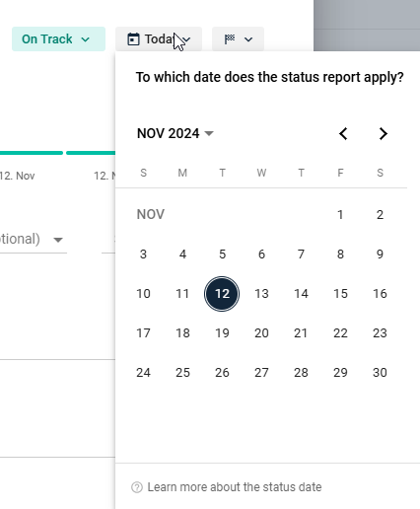This screenshot has height=509, width=420.
Task: Open Learn more about the status date
Action: 235,487
